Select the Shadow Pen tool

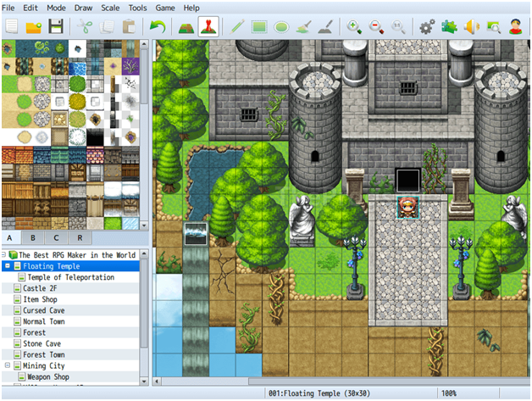click(325, 26)
